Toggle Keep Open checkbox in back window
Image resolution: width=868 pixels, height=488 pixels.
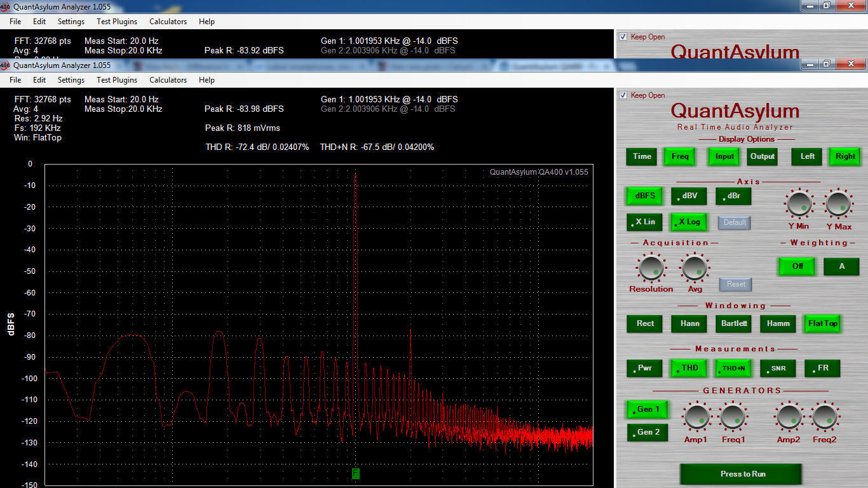tap(623, 37)
